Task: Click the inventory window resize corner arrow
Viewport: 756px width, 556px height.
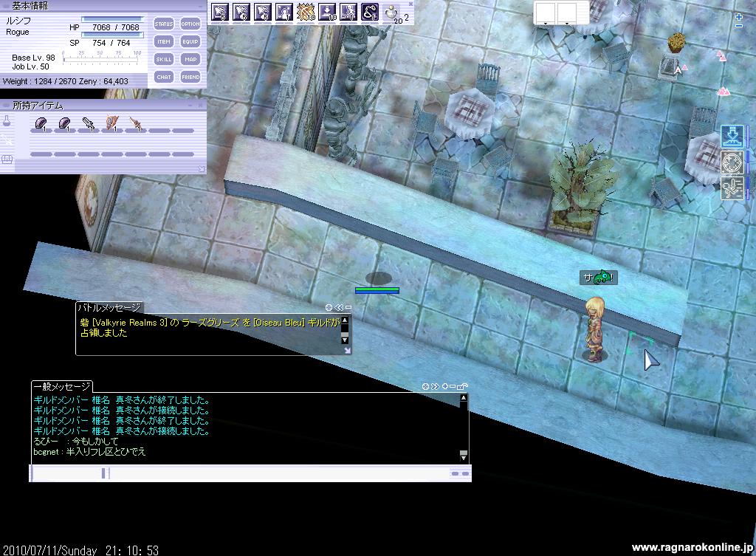Action: click(201, 169)
